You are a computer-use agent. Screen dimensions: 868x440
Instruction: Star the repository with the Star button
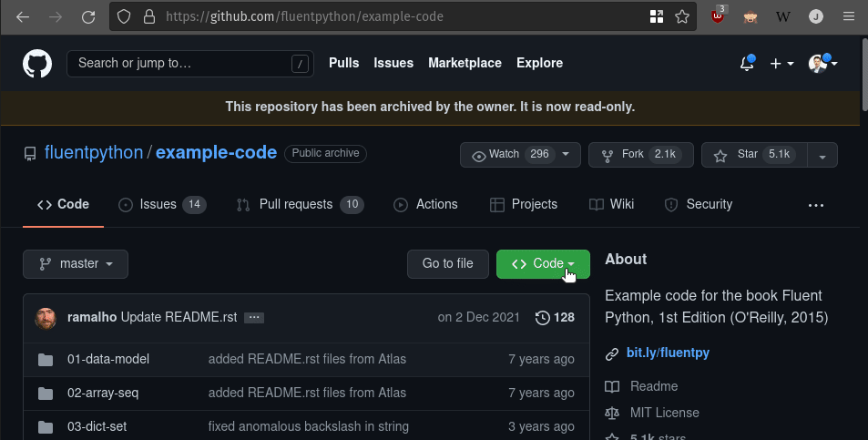coord(754,155)
